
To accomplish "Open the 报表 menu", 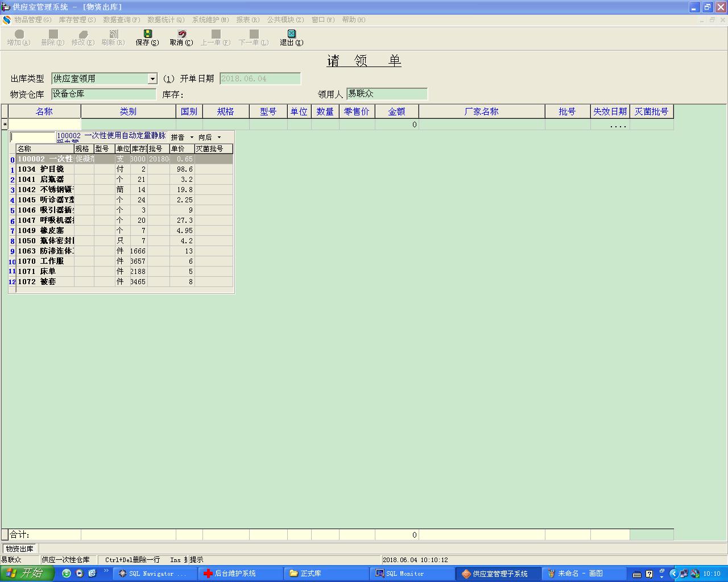I will [x=247, y=20].
